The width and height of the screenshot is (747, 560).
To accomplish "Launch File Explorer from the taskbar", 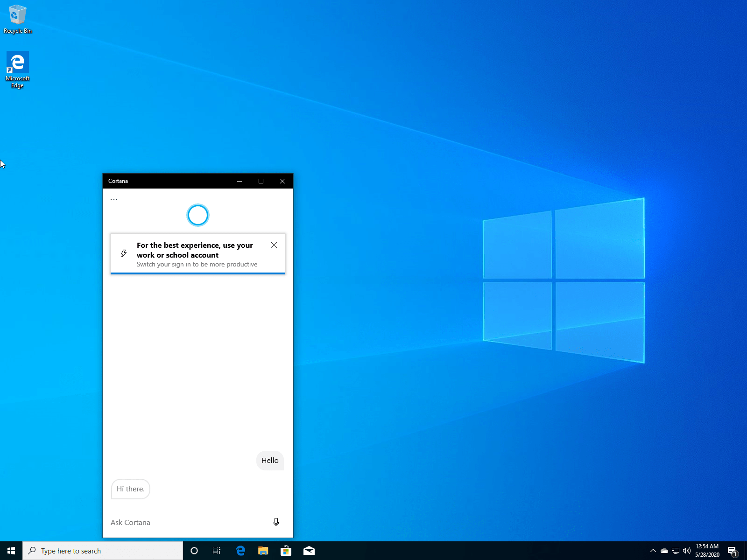I will [x=263, y=551].
